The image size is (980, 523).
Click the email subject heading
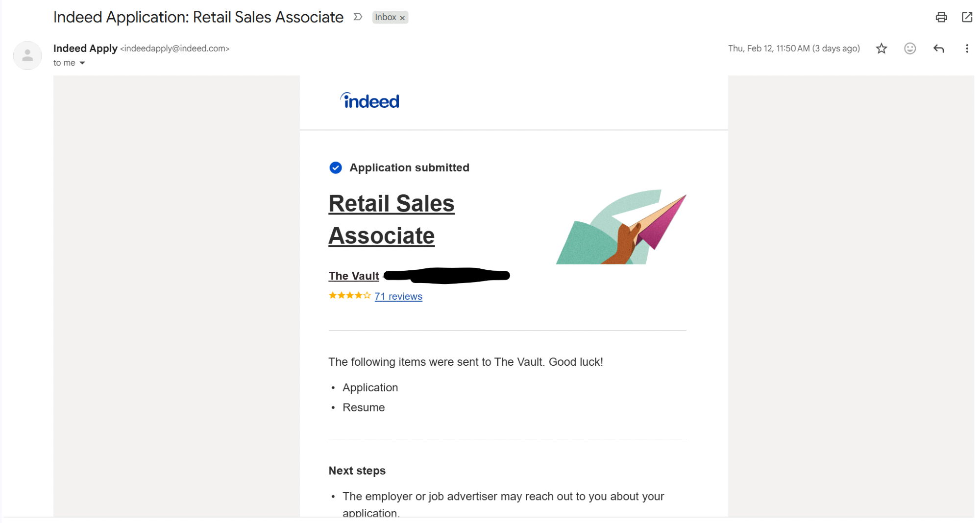click(198, 18)
